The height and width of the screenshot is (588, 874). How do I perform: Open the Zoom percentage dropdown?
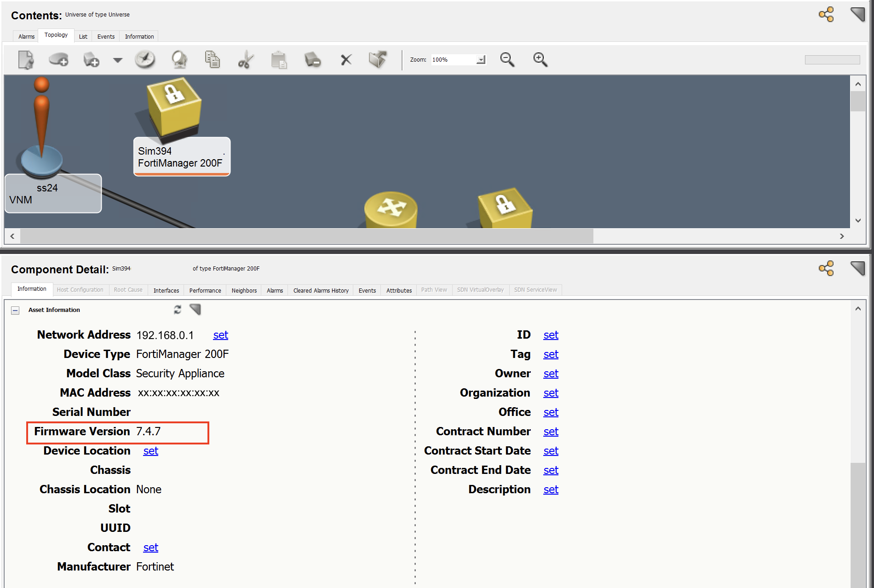pos(481,60)
